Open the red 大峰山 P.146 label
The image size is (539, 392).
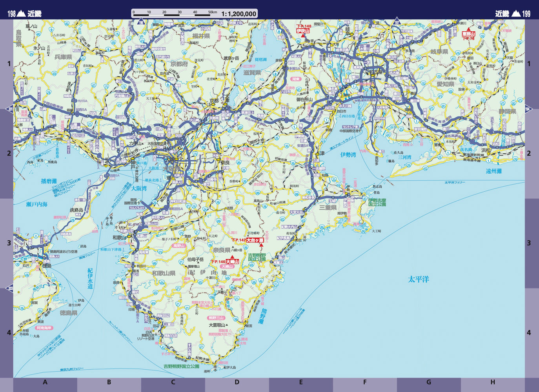225,261
